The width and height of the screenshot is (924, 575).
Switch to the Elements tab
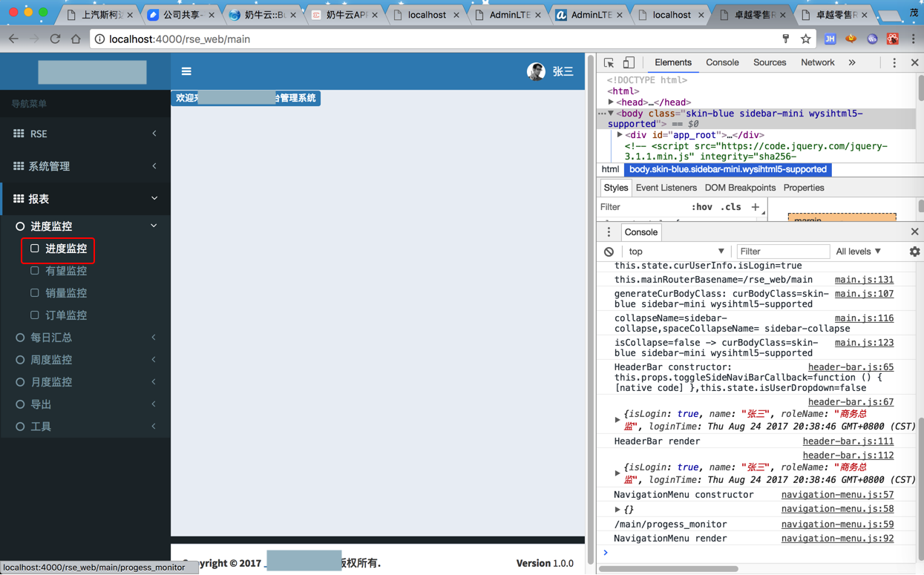pyautogui.click(x=673, y=63)
